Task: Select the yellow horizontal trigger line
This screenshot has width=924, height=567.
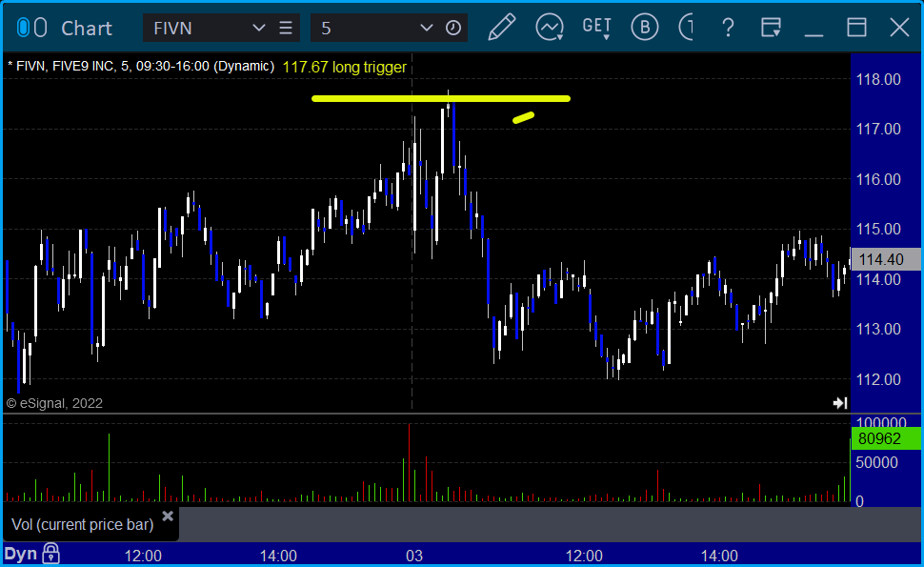Action: (x=441, y=98)
